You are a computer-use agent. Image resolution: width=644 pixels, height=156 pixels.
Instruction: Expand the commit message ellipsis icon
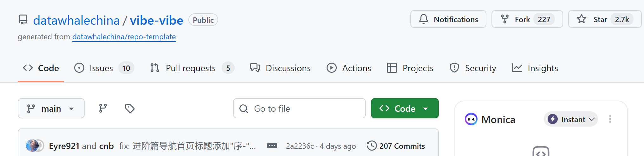pos(272,146)
